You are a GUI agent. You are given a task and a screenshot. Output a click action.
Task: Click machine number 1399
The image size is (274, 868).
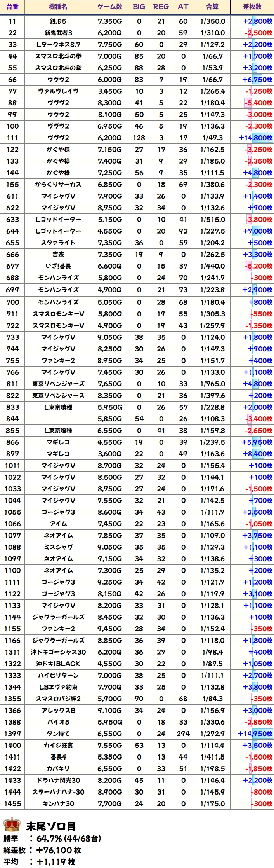[x=12, y=734]
